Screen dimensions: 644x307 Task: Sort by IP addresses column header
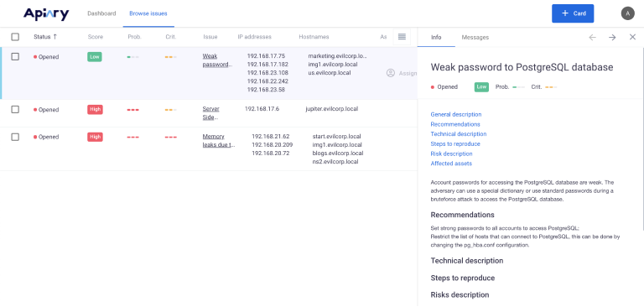255,37
